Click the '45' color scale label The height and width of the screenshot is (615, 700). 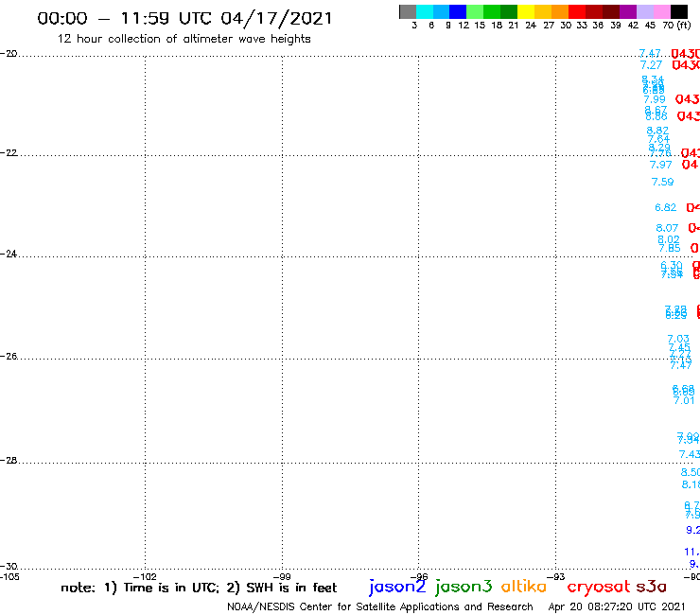pyautogui.click(x=650, y=26)
